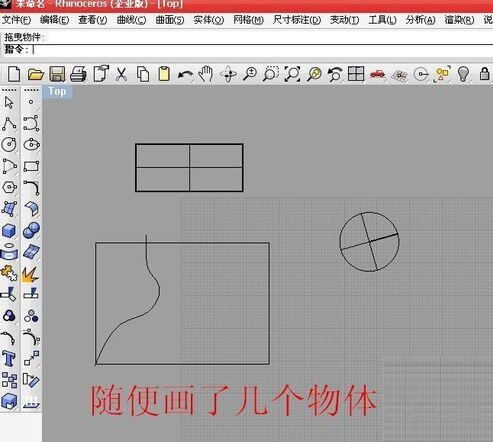Click the Undo view change icon
This screenshot has height=442, width=493.
335,74
